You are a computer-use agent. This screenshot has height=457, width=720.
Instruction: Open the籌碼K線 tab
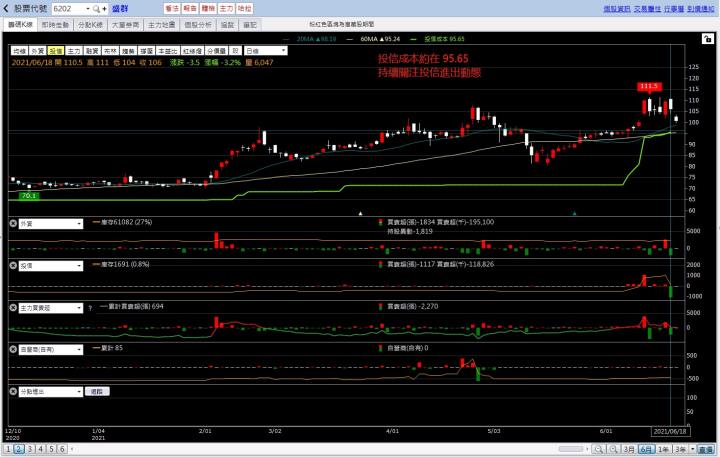(20, 25)
